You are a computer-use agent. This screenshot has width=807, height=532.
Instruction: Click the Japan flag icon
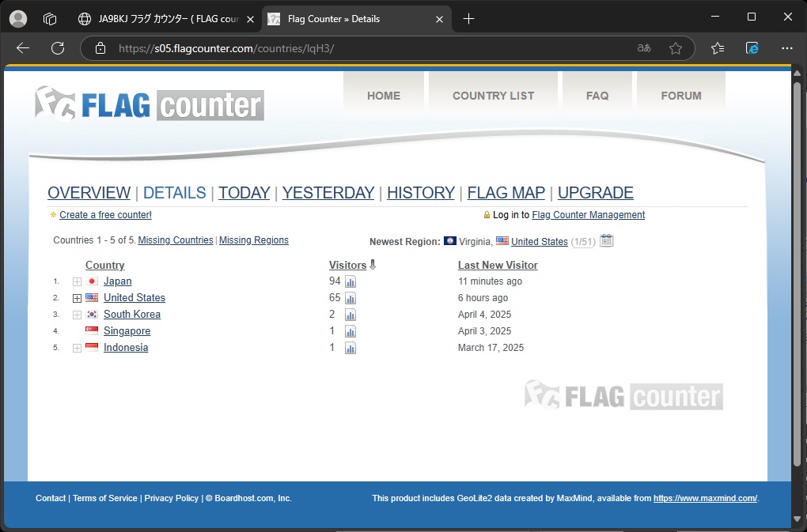[92, 281]
